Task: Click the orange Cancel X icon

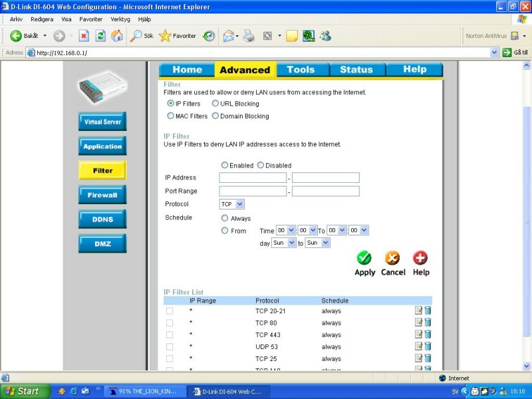Action: click(x=392, y=258)
